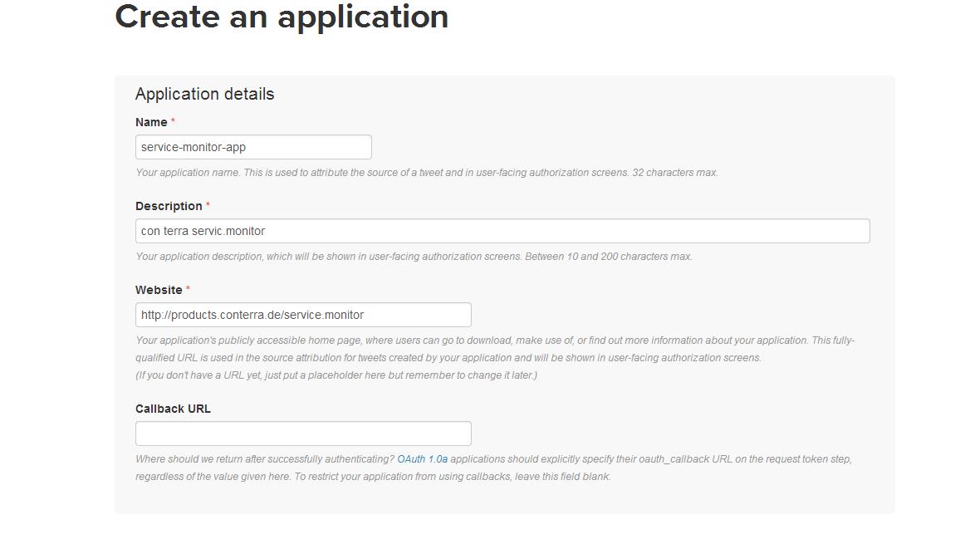Click the Description required asterisk
Screen dimensions: 980x539
pos(208,203)
